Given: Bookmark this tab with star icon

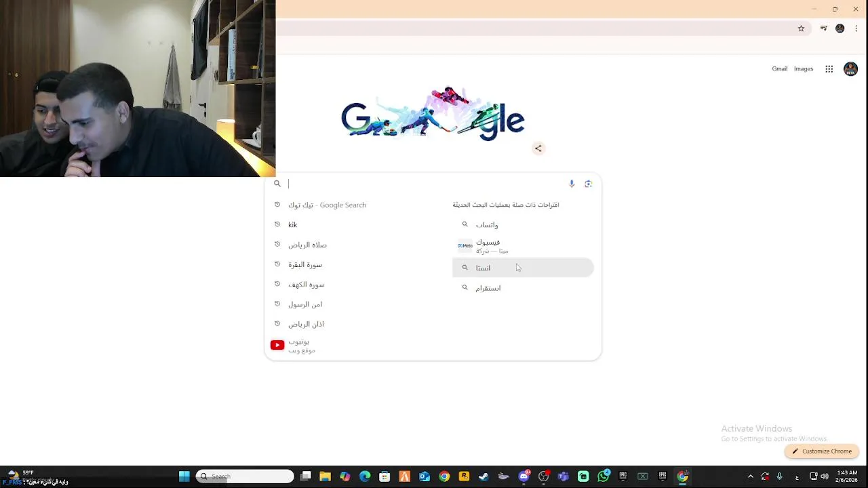Looking at the screenshot, I should 801,28.
